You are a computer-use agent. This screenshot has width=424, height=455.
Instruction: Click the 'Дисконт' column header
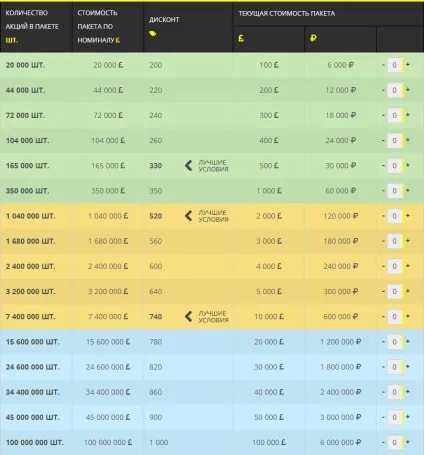(164, 19)
